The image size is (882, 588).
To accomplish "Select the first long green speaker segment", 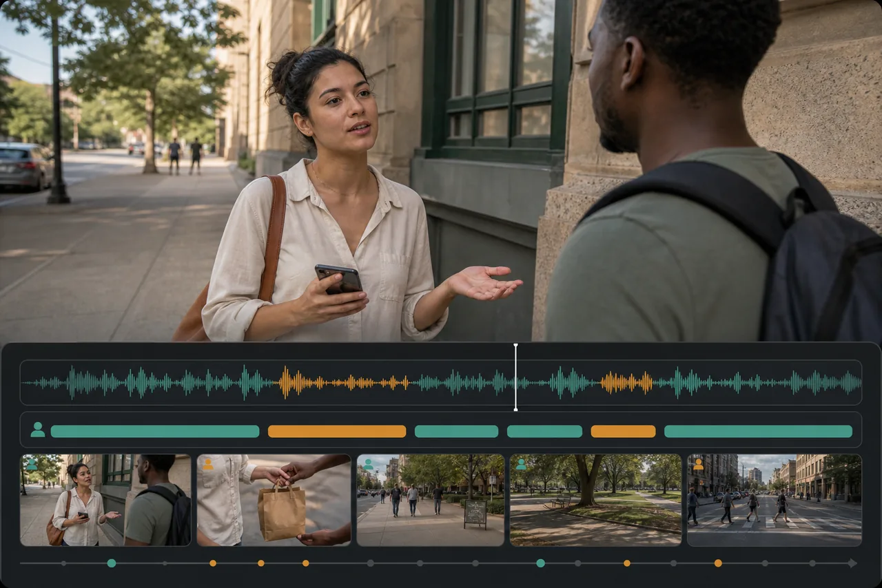I will coord(155,432).
